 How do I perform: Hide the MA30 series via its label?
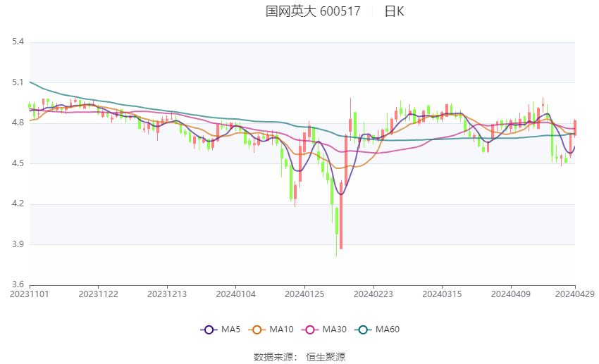point(334,330)
